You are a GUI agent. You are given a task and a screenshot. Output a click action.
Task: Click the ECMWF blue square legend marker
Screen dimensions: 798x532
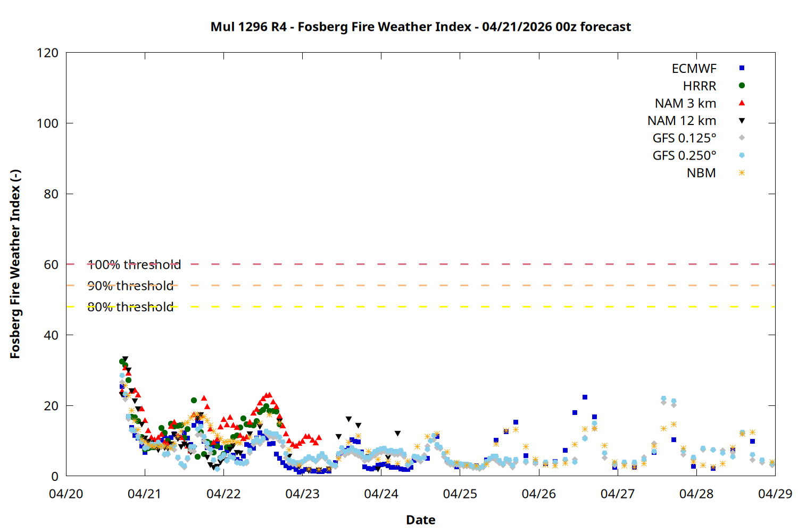pyautogui.click(x=742, y=68)
